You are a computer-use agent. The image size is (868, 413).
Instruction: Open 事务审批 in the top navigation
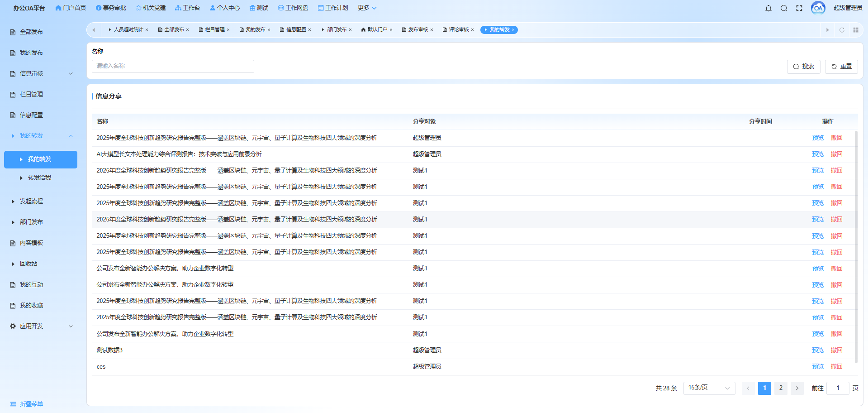(111, 8)
